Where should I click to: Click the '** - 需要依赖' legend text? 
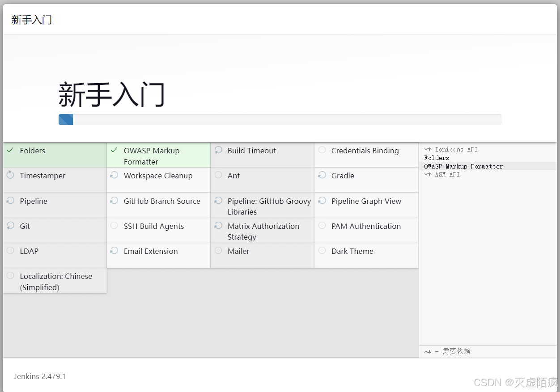pos(447,351)
